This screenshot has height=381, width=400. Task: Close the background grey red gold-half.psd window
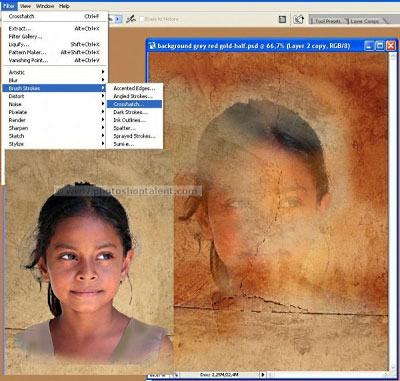(391, 46)
